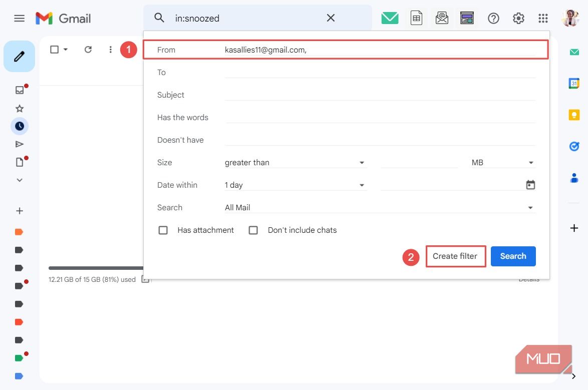Open the Search All Mail dropdown

click(x=380, y=207)
